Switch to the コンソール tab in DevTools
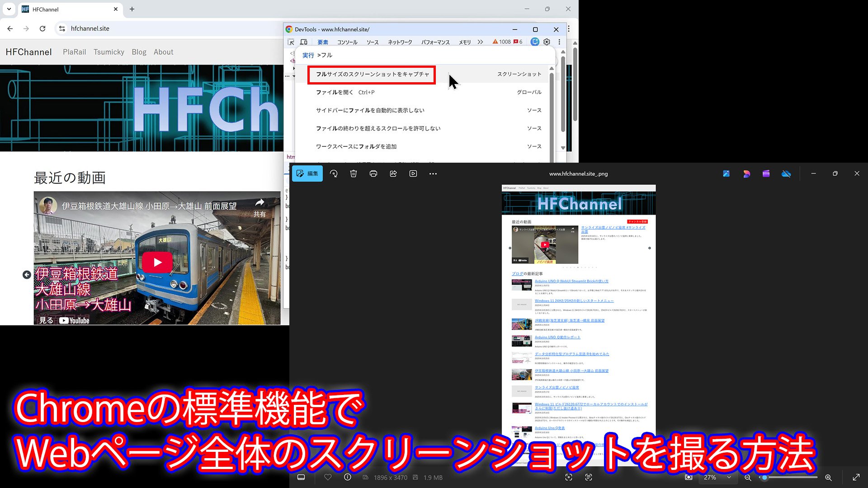 347,42
